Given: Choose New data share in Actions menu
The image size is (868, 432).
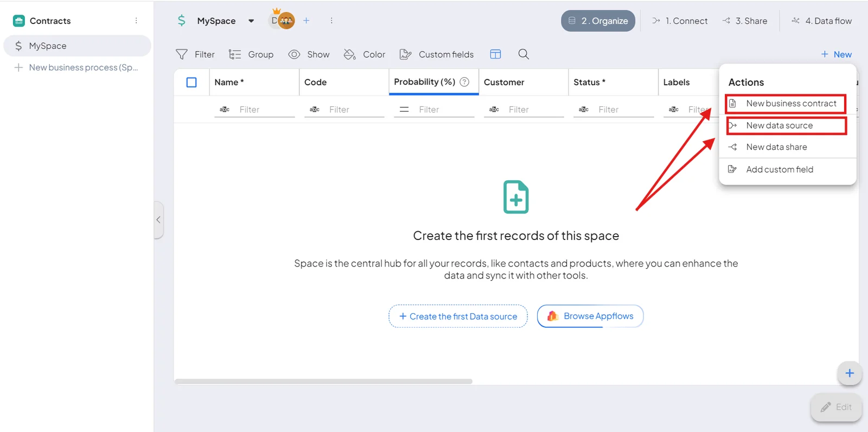Looking at the screenshot, I should click(x=787, y=147).
